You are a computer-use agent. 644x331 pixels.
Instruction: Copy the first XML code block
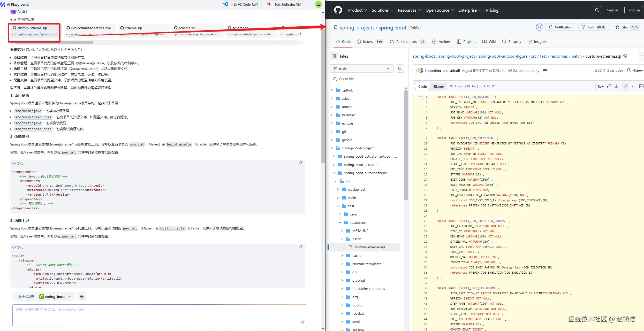(x=301, y=163)
